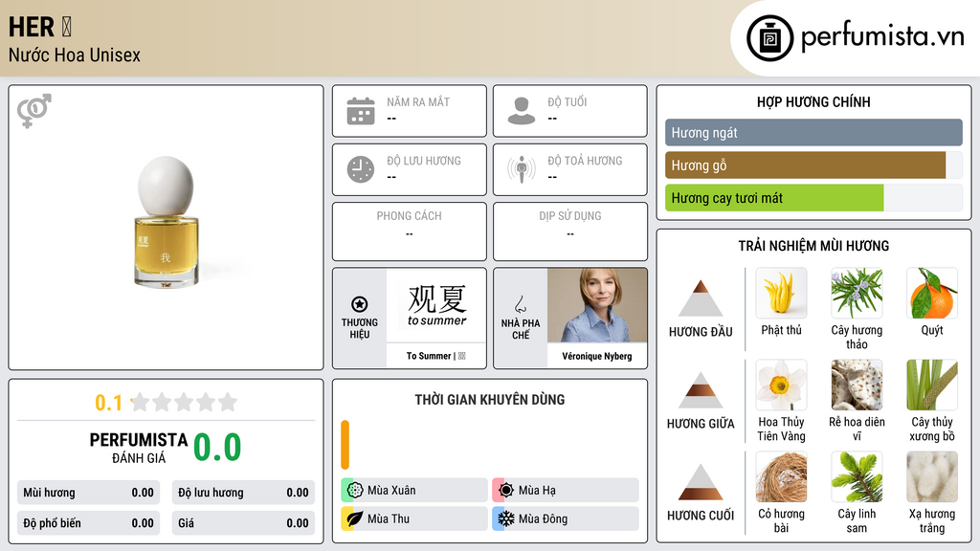Click the orange 0.1 rating value
This screenshot has width=980, height=551.
109,403
